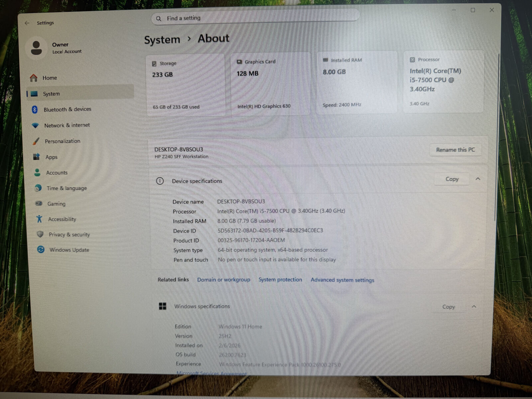Open Gaming settings in sidebar

[x=56, y=203]
